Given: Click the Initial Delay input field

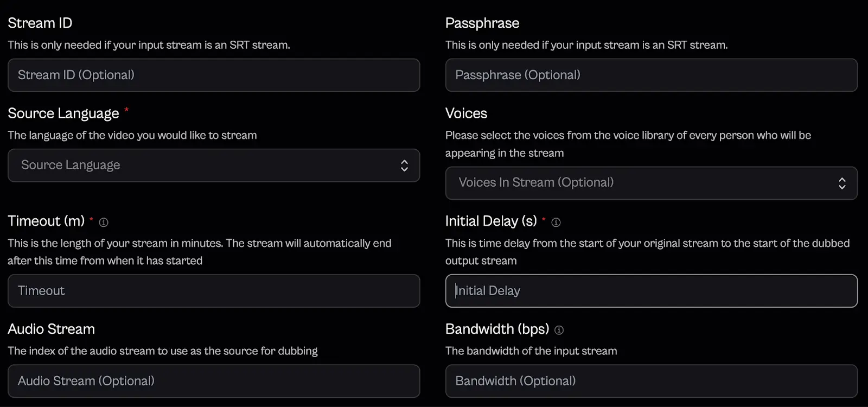Looking at the screenshot, I should [651, 291].
